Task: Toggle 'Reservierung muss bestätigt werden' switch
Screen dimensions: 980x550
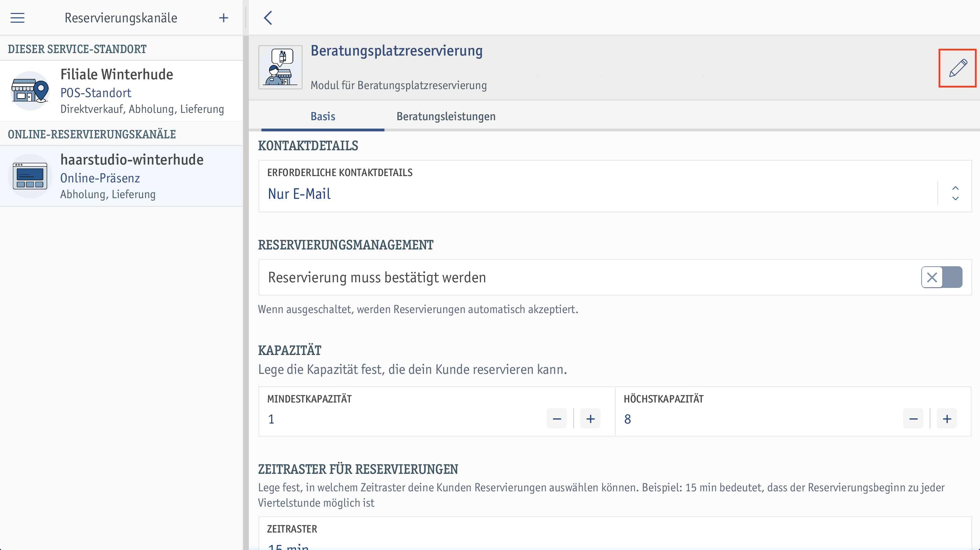Action: tap(942, 277)
